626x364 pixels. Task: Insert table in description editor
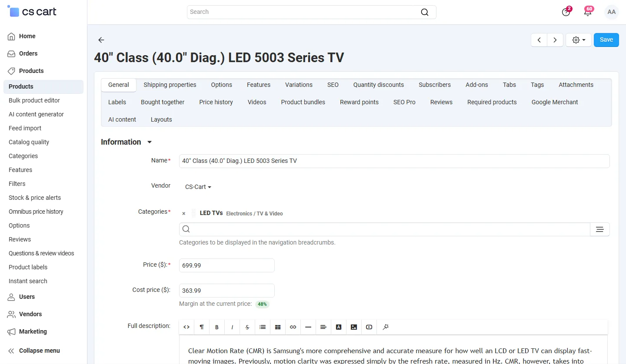[278, 327]
